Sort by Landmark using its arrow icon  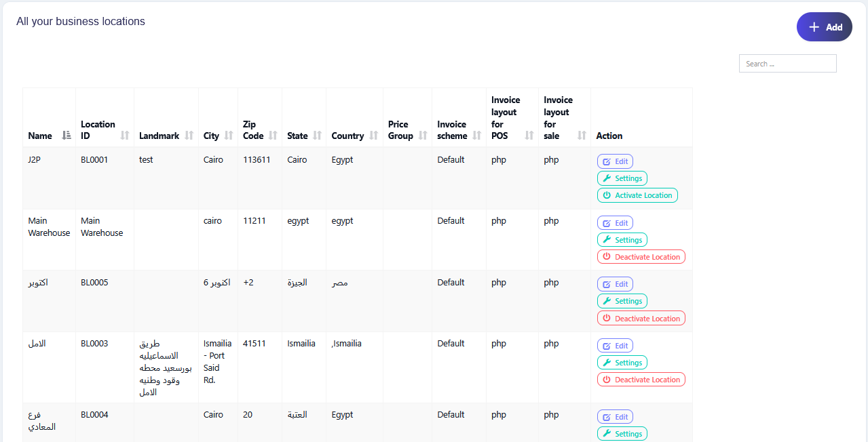pos(189,136)
